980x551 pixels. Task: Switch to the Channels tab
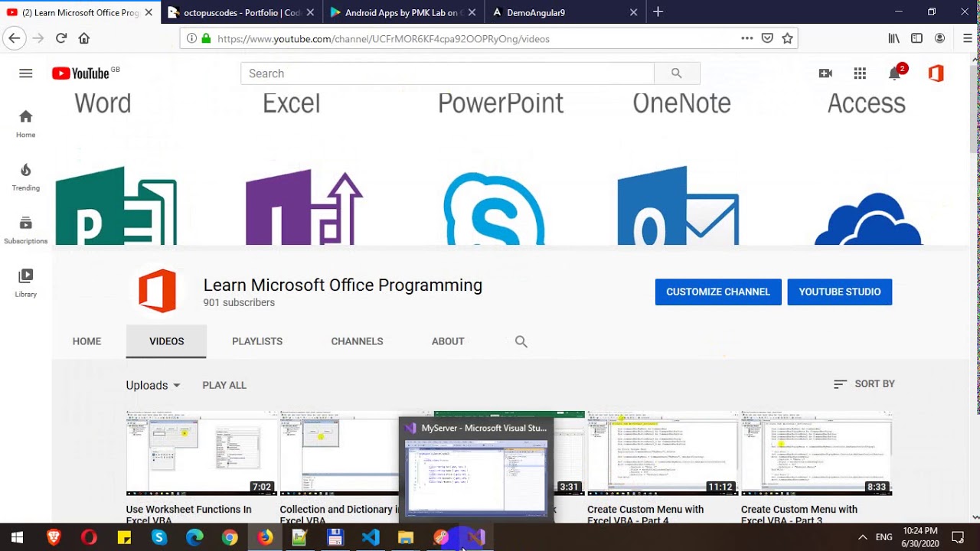(357, 341)
